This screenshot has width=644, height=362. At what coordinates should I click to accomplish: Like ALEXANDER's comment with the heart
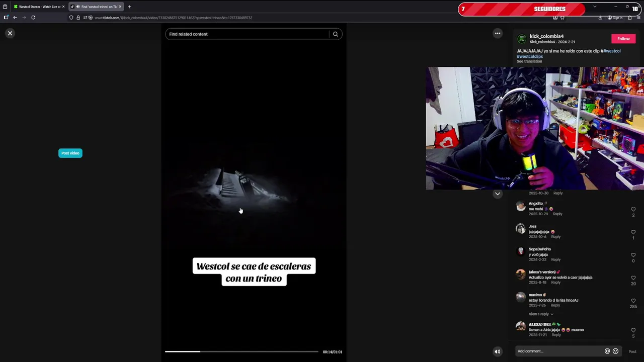coord(633,330)
